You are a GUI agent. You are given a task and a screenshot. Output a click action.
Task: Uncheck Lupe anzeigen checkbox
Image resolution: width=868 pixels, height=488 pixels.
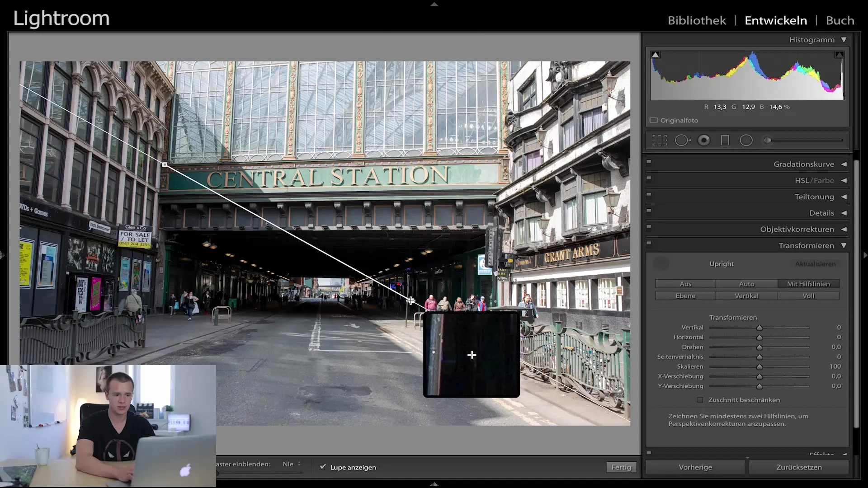(x=323, y=467)
